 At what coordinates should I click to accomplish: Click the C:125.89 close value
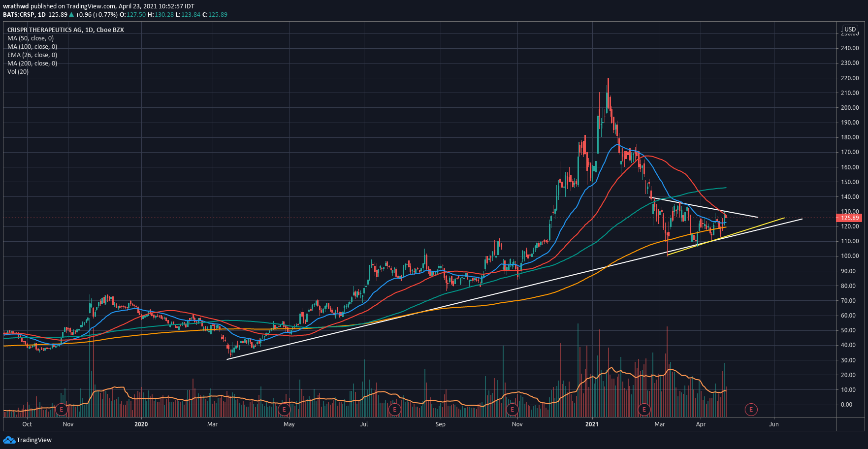coord(215,15)
